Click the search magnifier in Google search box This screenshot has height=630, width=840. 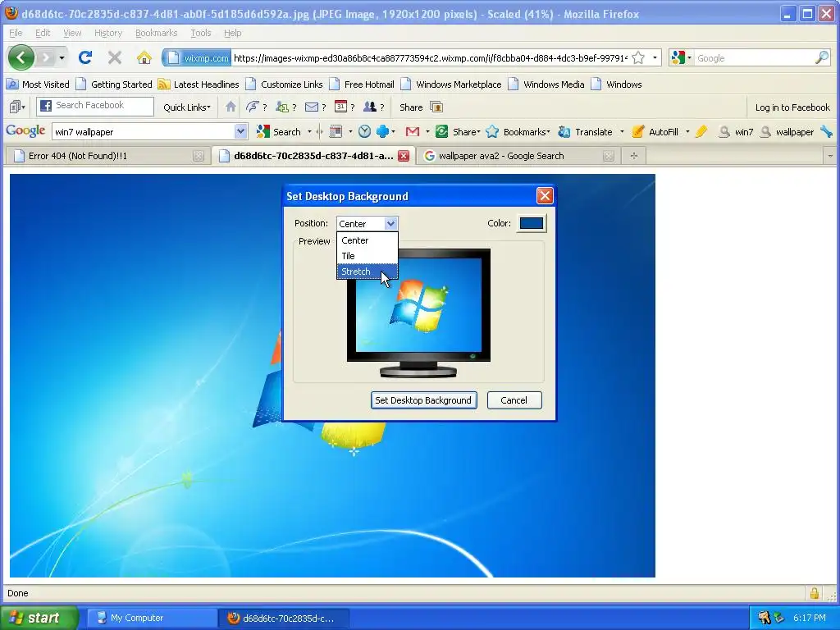[822, 58]
